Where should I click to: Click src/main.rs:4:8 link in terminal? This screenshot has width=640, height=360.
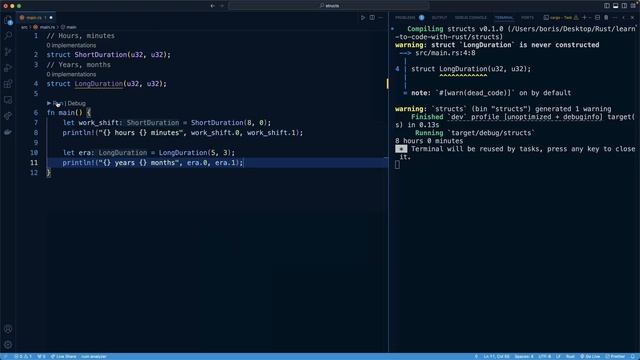pos(445,53)
